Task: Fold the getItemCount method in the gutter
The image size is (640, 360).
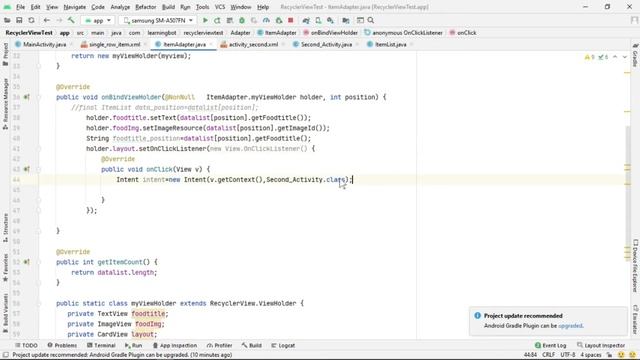Action: click(x=39, y=262)
